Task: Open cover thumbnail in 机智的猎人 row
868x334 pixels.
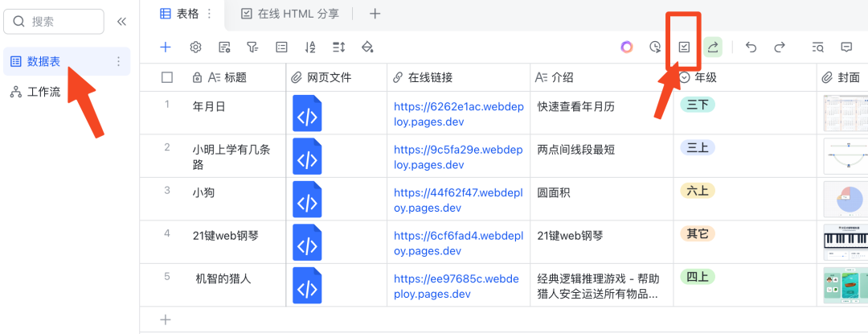Action: pos(845,285)
